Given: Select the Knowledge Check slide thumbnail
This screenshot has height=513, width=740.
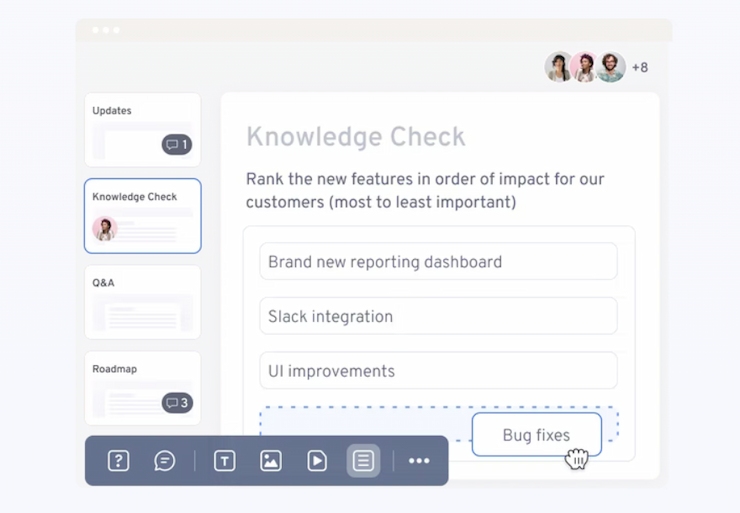Looking at the screenshot, I should pyautogui.click(x=143, y=216).
